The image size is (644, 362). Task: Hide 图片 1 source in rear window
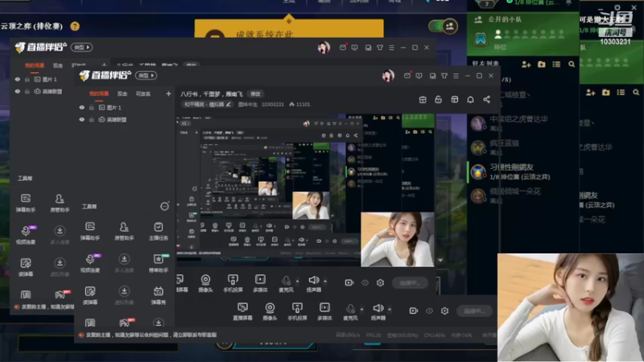pos(17,79)
